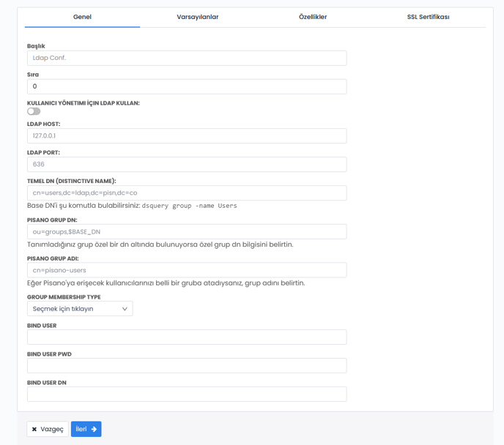Open the Group Membership Type dropdown
The width and height of the screenshot is (504, 445).
point(79,309)
